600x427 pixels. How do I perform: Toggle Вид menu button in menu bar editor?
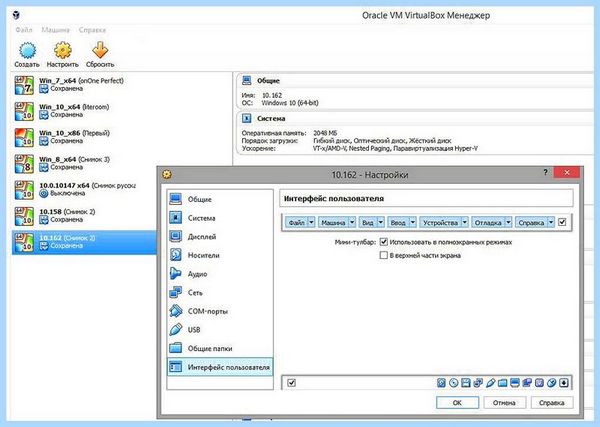pyautogui.click(x=368, y=222)
